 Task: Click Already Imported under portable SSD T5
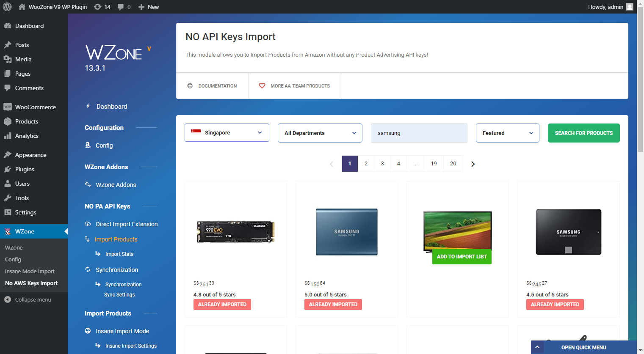(x=333, y=305)
